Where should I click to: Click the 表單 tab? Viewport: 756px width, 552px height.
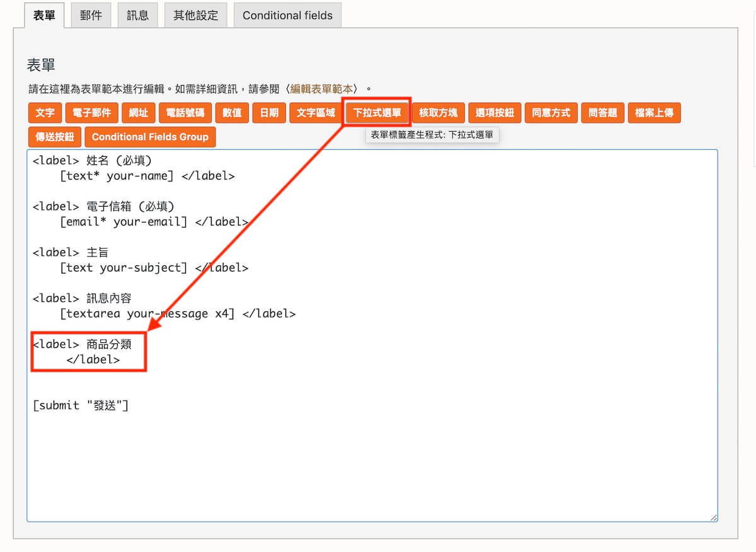(44, 16)
